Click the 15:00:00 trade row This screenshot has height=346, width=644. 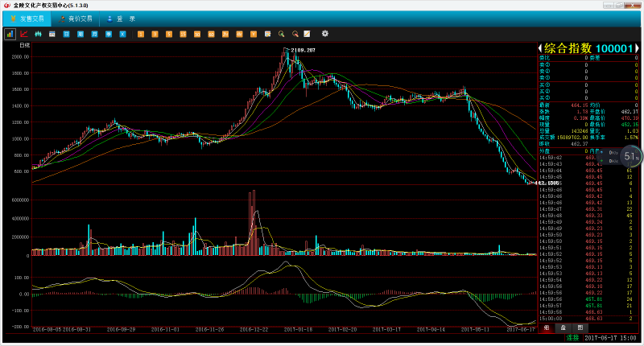tap(588, 319)
